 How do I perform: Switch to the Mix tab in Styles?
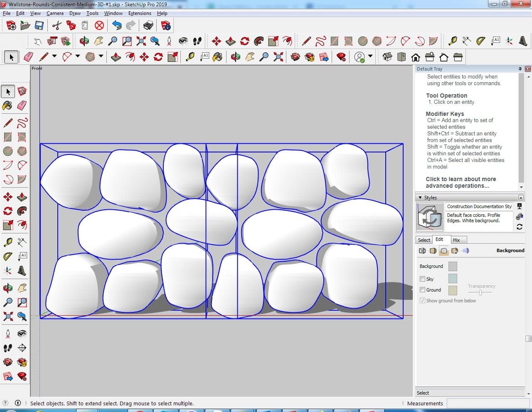pyautogui.click(x=456, y=240)
